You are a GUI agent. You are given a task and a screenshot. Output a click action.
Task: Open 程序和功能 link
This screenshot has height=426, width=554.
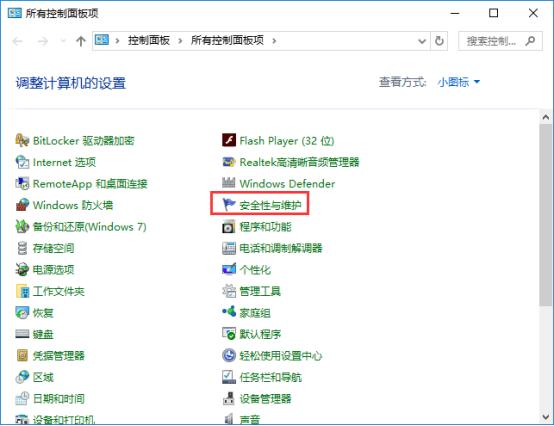click(x=265, y=226)
